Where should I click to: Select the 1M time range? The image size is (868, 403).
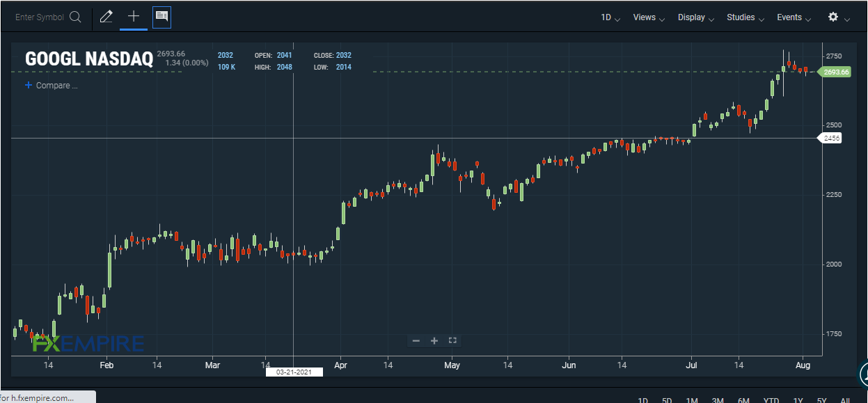pos(691,400)
